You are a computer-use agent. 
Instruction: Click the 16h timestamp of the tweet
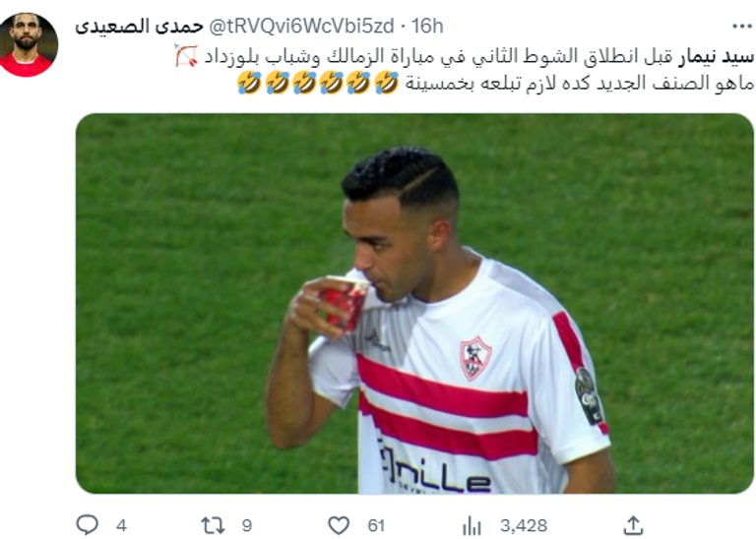427,26
